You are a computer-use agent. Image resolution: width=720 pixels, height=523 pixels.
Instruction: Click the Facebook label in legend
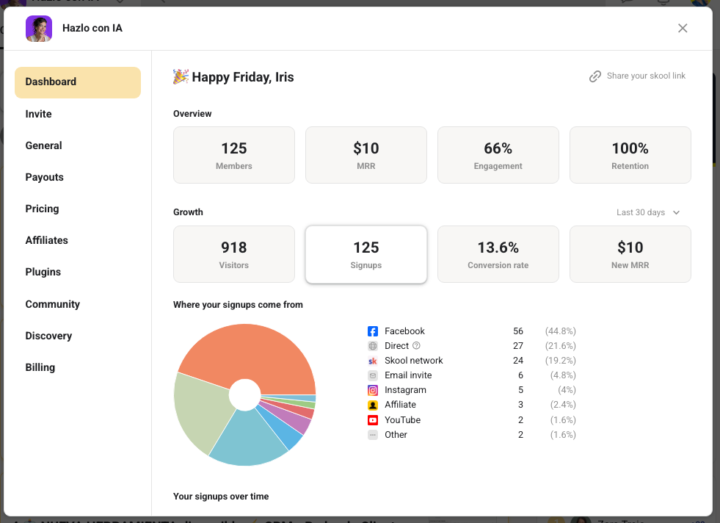point(405,331)
